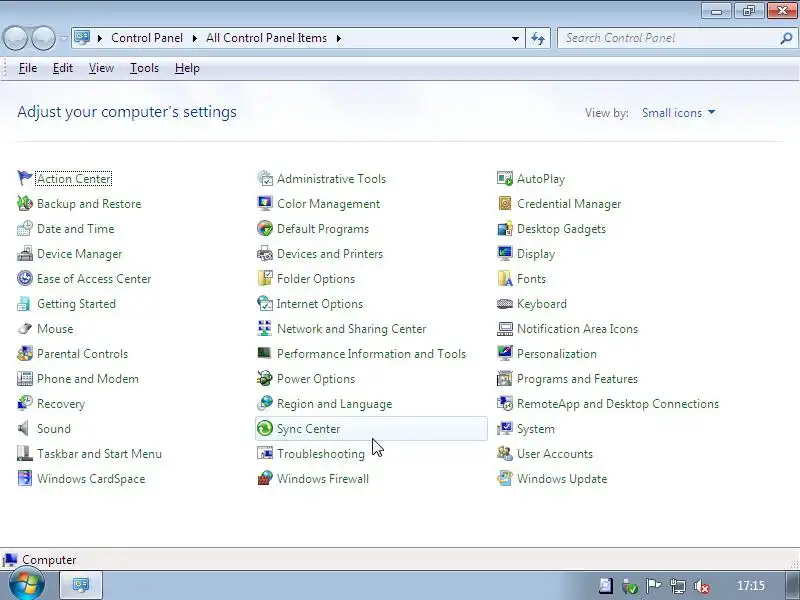The width and height of the screenshot is (800, 600).
Task: Open the Getting Started link
Action: (77, 304)
